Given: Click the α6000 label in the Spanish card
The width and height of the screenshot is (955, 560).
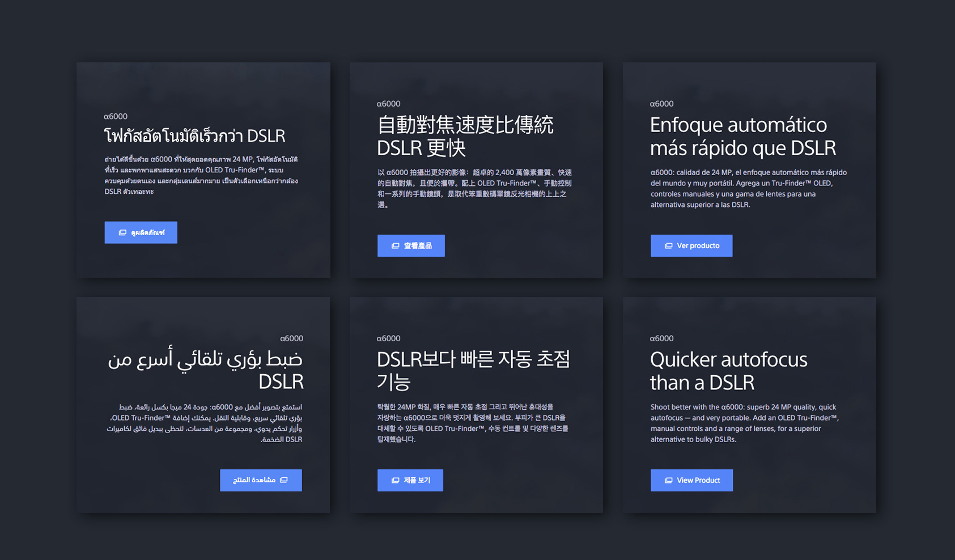Looking at the screenshot, I should point(661,104).
